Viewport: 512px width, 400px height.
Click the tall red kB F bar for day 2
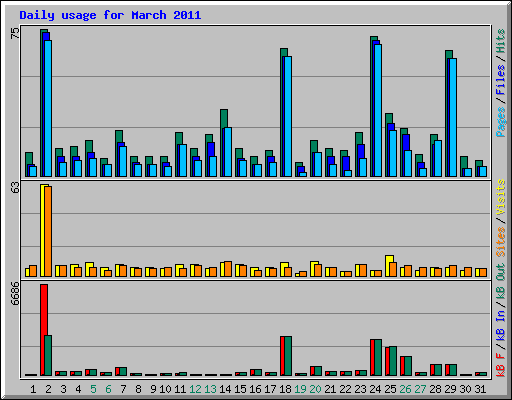44,330
